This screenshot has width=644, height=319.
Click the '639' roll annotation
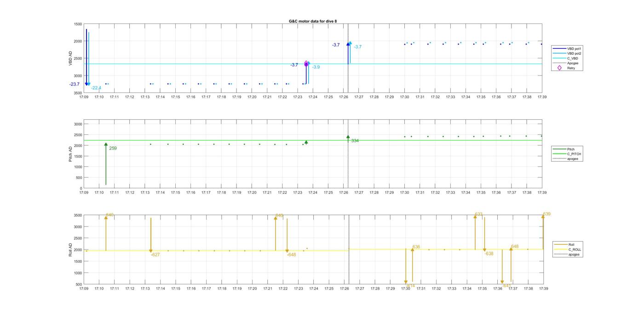click(547, 214)
